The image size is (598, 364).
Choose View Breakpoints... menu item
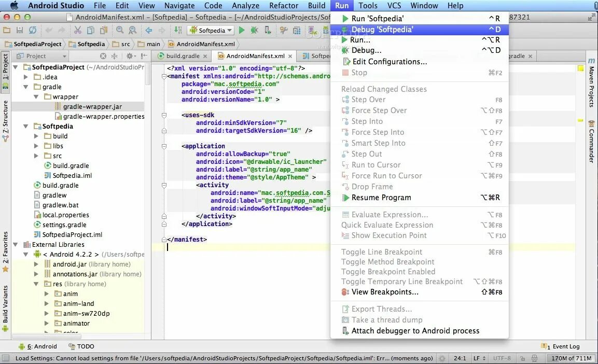(x=420, y=292)
